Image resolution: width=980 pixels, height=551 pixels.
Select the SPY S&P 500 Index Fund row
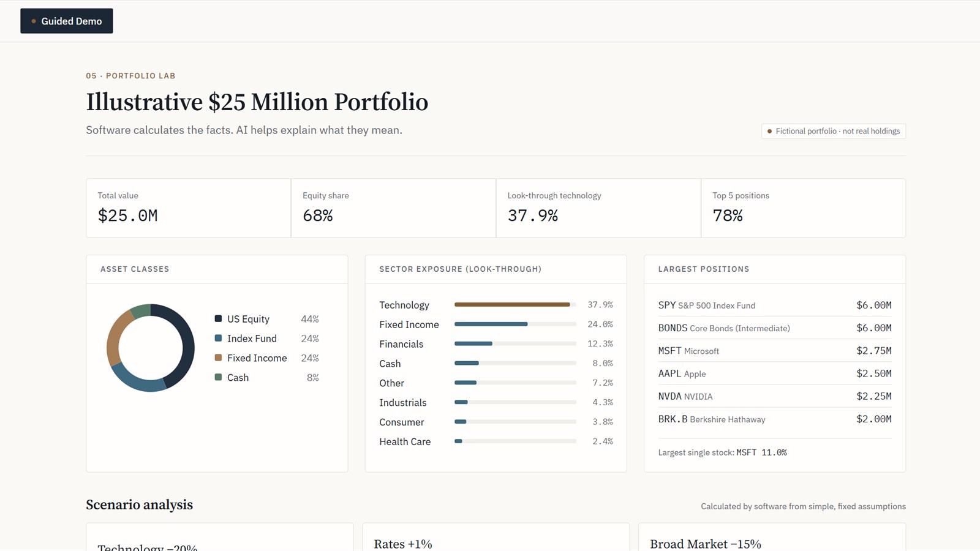point(775,305)
